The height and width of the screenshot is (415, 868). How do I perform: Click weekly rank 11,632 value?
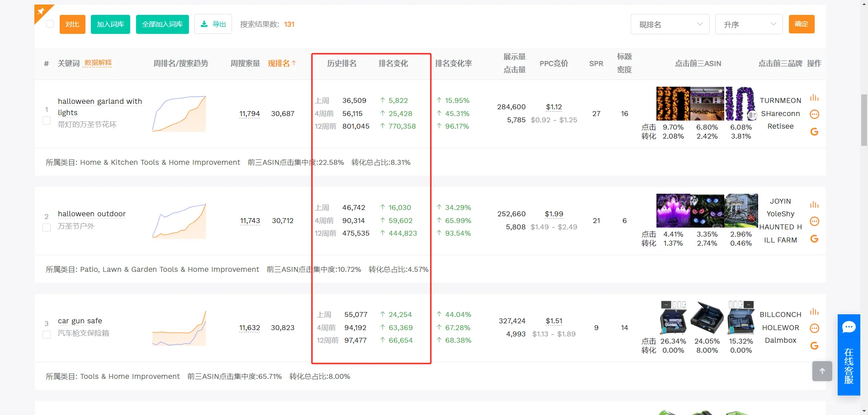point(250,328)
